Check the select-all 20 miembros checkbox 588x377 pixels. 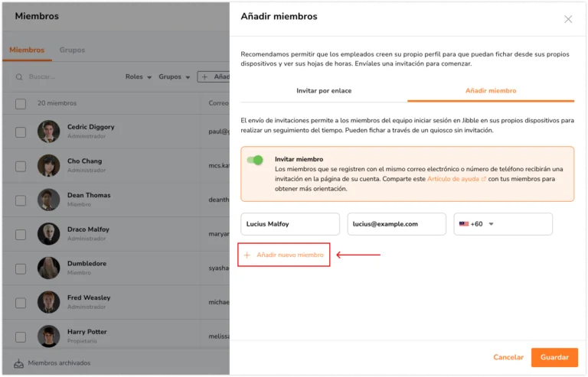point(21,104)
